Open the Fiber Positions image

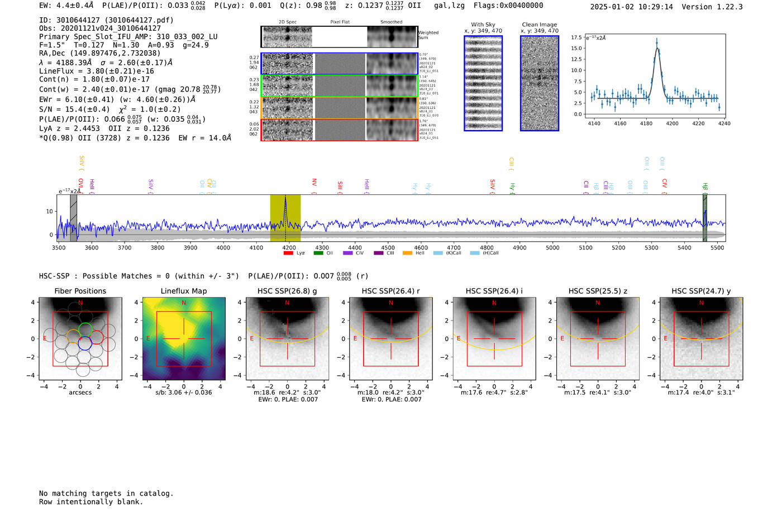tap(80, 338)
